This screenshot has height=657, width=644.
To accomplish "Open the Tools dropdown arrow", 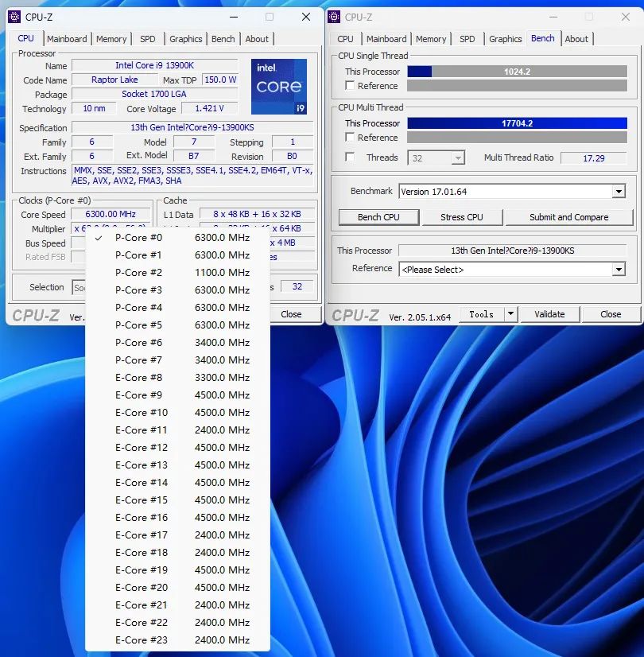I will [x=511, y=314].
